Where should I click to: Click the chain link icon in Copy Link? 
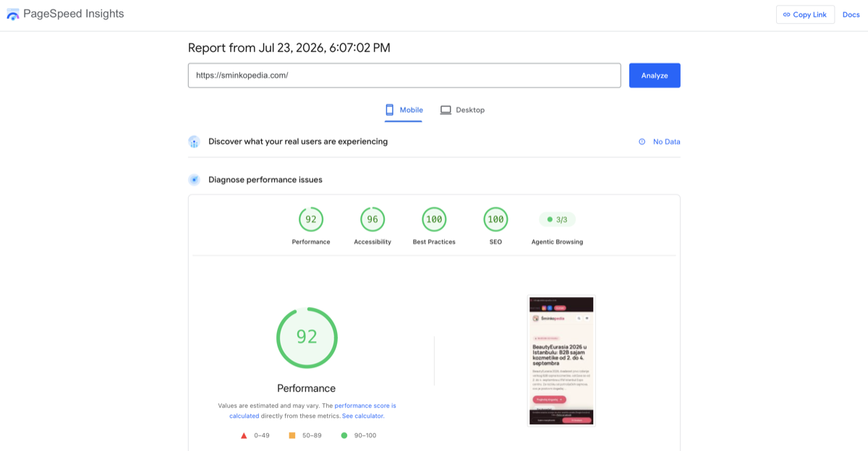[787, 14]
